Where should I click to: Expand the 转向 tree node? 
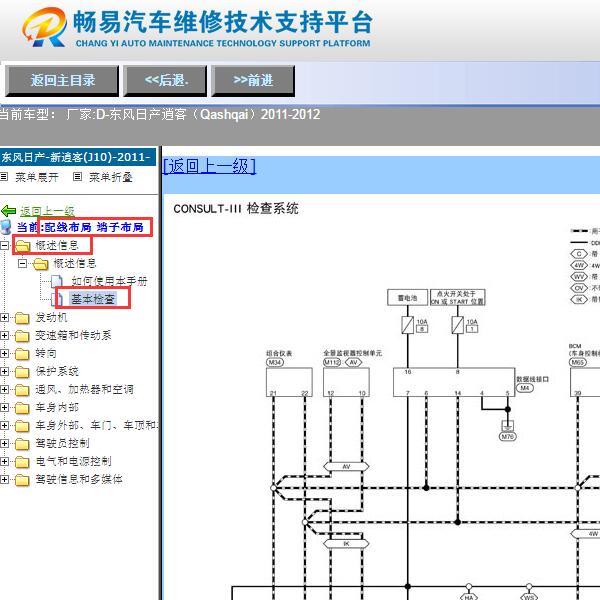4,354
